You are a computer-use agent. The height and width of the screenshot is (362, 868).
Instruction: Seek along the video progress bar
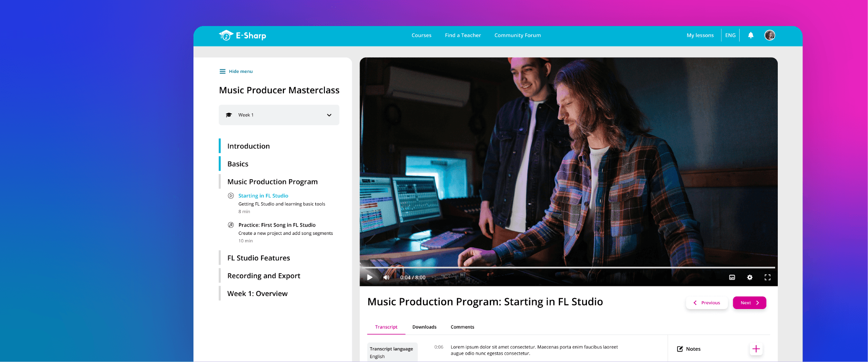point(567,267)
